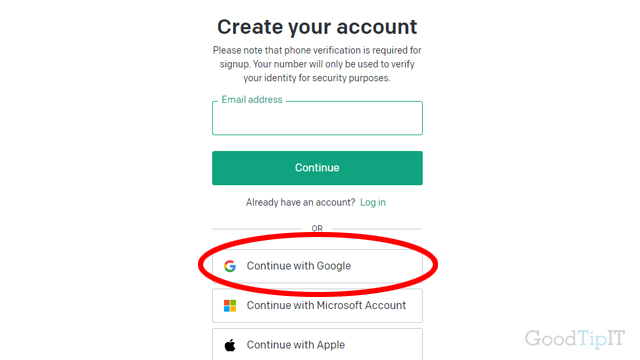Image resolution: width=640 pixels, height=360 pixels.
Task: Click the divider line left of OR
Action: (x=257, y=229)
